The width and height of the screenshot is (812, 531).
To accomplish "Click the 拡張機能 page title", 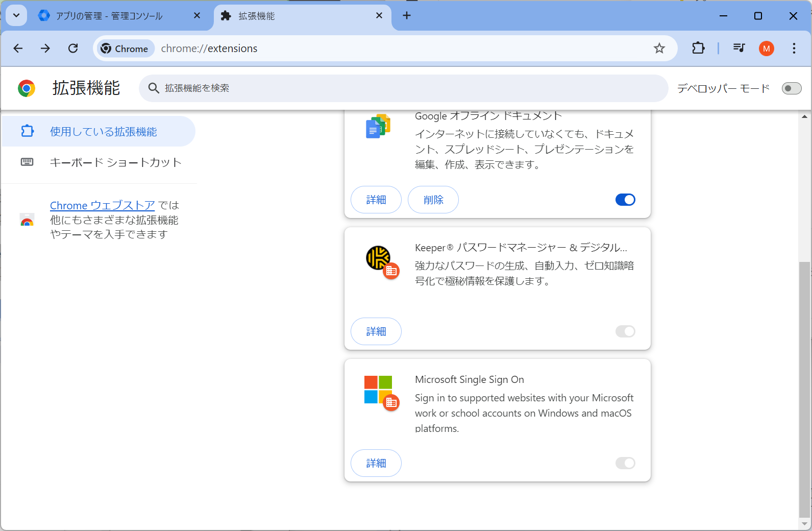I will coord(86,88).
